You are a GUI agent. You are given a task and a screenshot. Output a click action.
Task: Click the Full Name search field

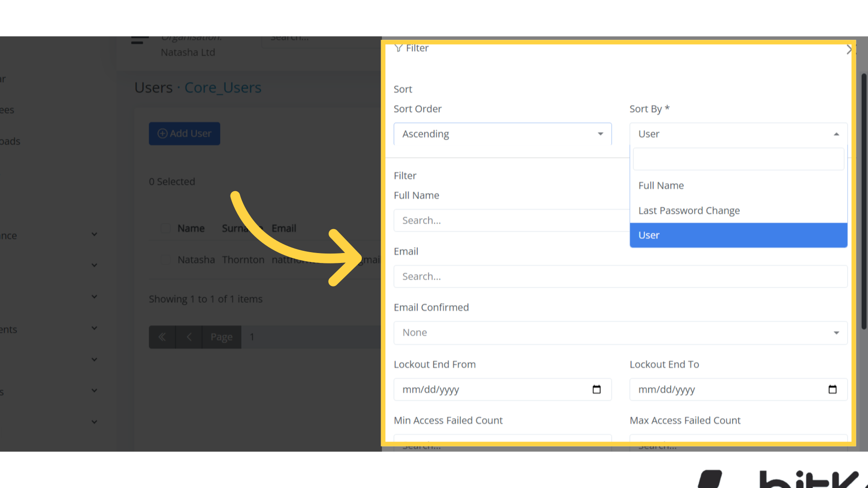coord(512,221)
